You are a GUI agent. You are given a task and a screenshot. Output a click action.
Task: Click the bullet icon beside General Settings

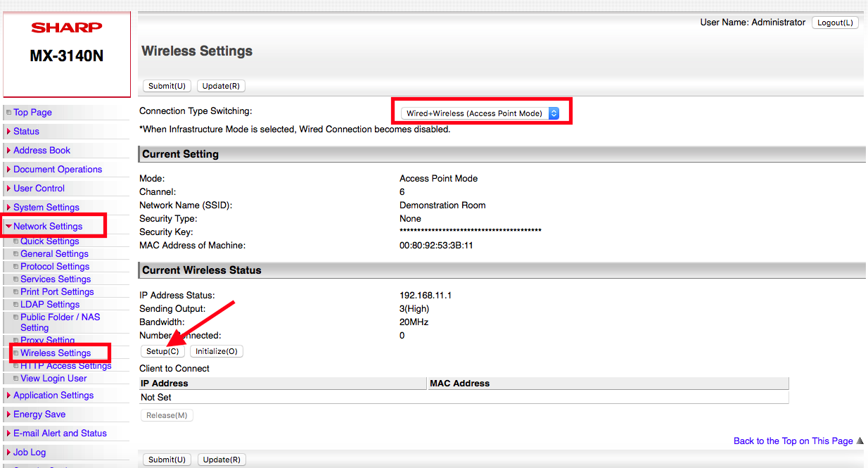pyautogui.click(x=16, y=254)
